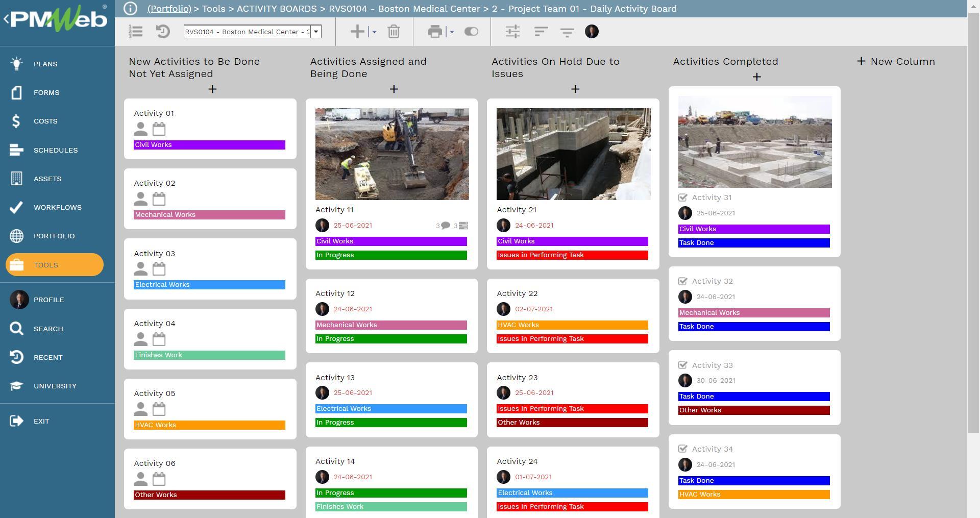Click the numbered list view icon
The width and height of the screenshot is (980, 518).
(x=135, y=32)
